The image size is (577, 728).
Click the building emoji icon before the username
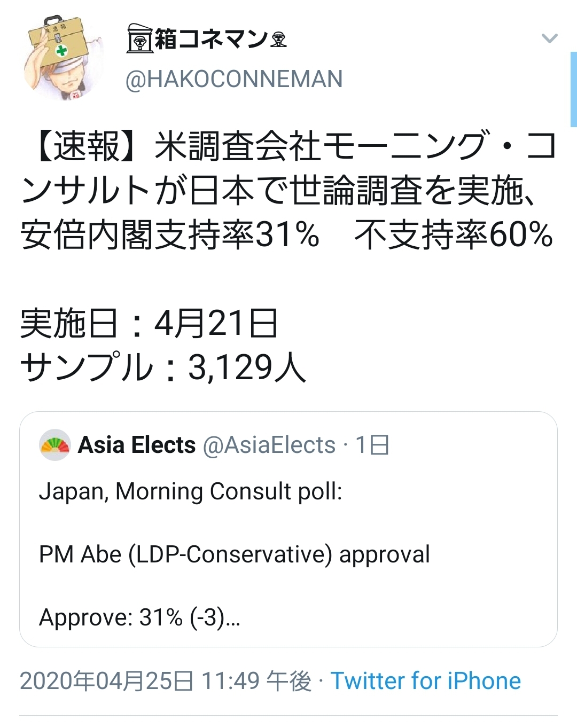(139, 38)
